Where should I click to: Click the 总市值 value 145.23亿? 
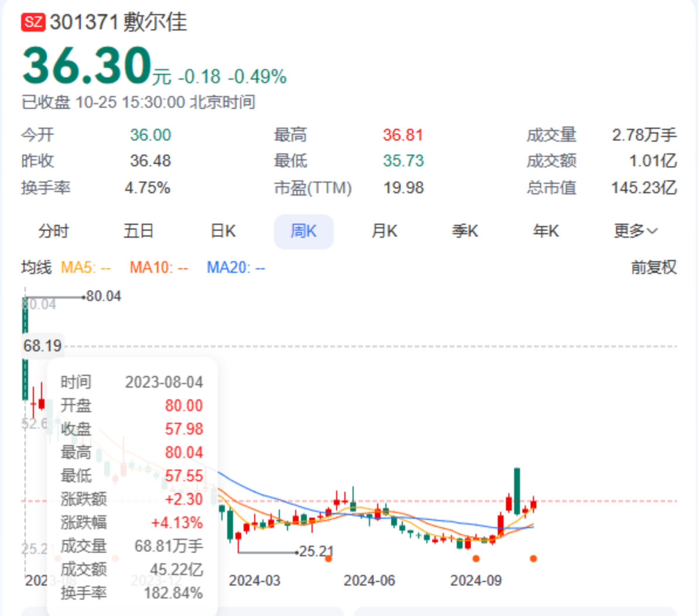point(644,188)
